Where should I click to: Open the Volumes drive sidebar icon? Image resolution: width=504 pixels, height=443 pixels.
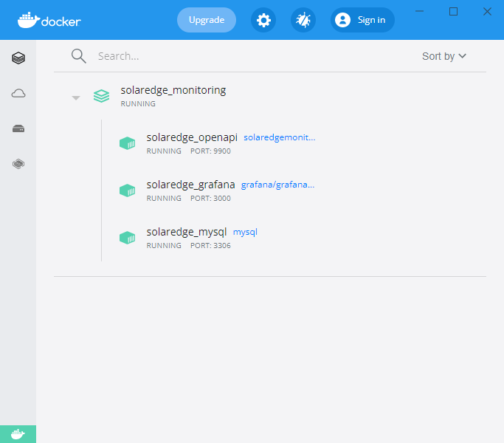18,128
